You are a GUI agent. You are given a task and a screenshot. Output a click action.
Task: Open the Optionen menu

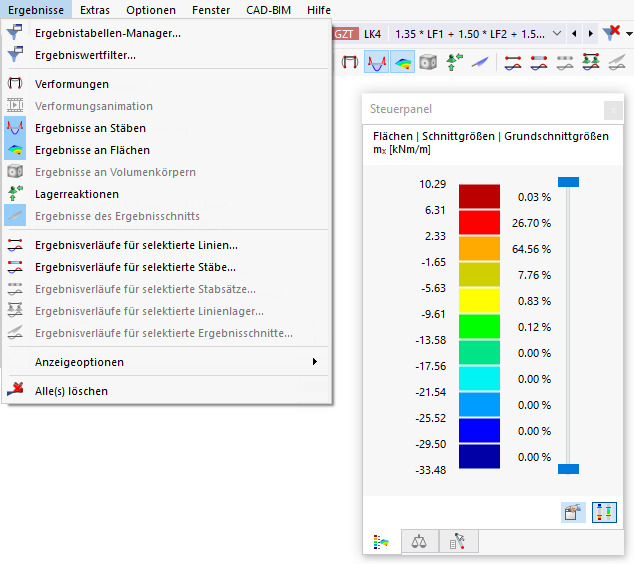pyautogui.click(x=151, y=10)
